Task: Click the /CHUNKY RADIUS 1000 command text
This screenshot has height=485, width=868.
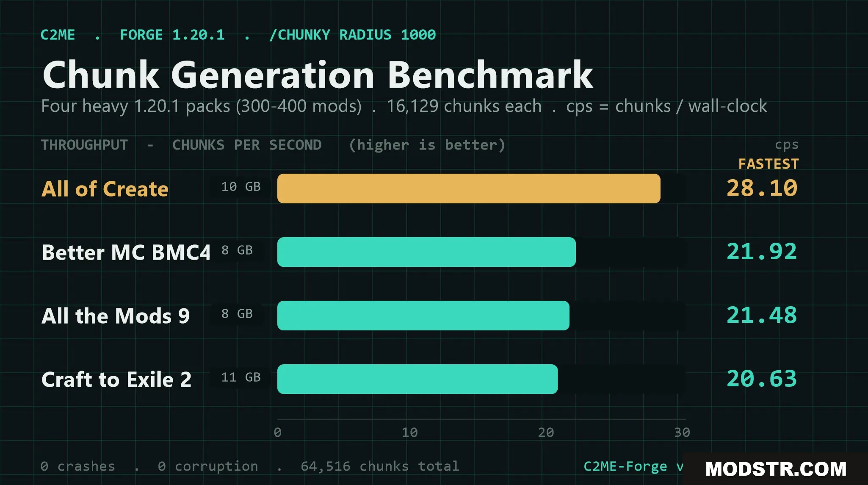Action: point(352,35)
